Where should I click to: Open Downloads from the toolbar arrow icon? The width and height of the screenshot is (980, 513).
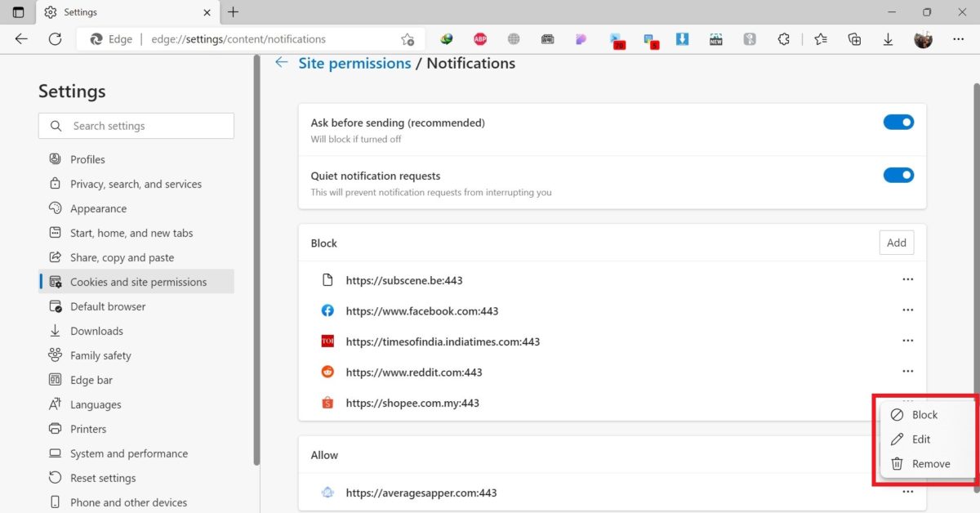tap(888, 38)
